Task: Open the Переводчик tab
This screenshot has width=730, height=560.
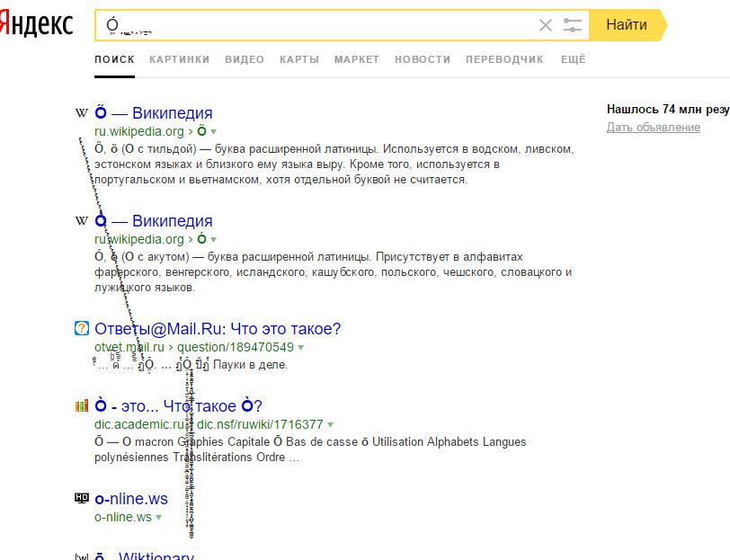Action: (x=504, y=59)
